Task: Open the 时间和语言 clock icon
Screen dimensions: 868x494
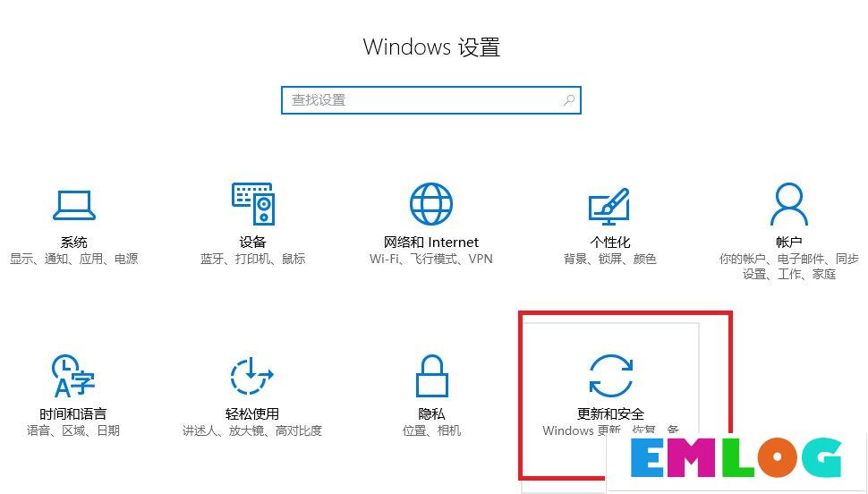Action: (73, 376)
